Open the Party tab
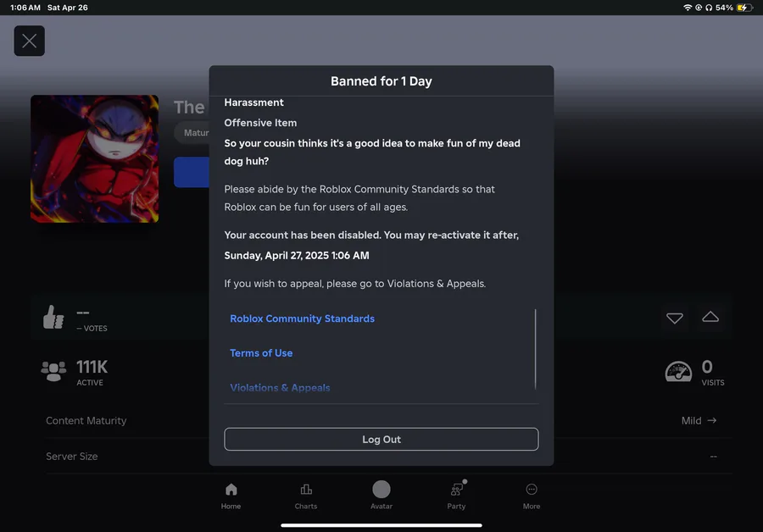 pos(456,496)
